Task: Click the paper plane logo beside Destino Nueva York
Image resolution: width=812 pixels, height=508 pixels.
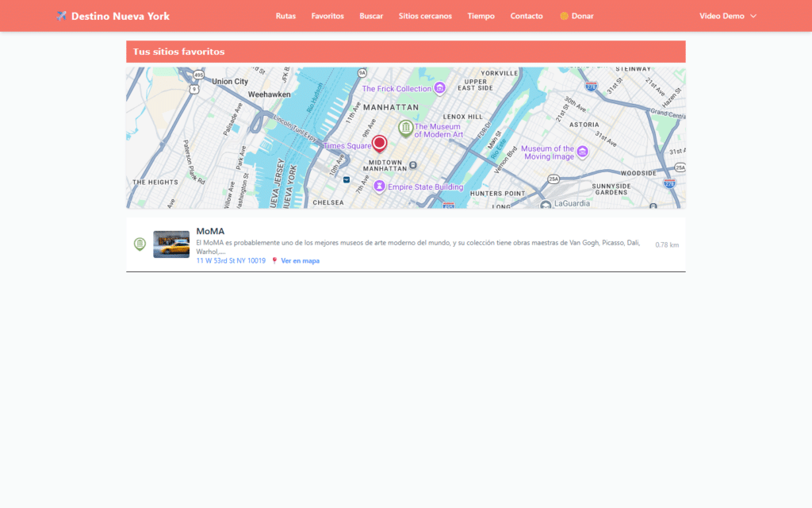Action: pos(61,15)
